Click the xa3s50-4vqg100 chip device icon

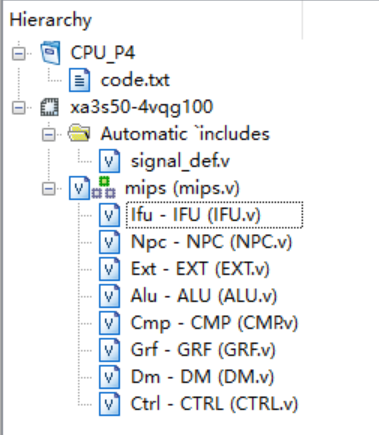pyautogui.click(x=50, y=107)
